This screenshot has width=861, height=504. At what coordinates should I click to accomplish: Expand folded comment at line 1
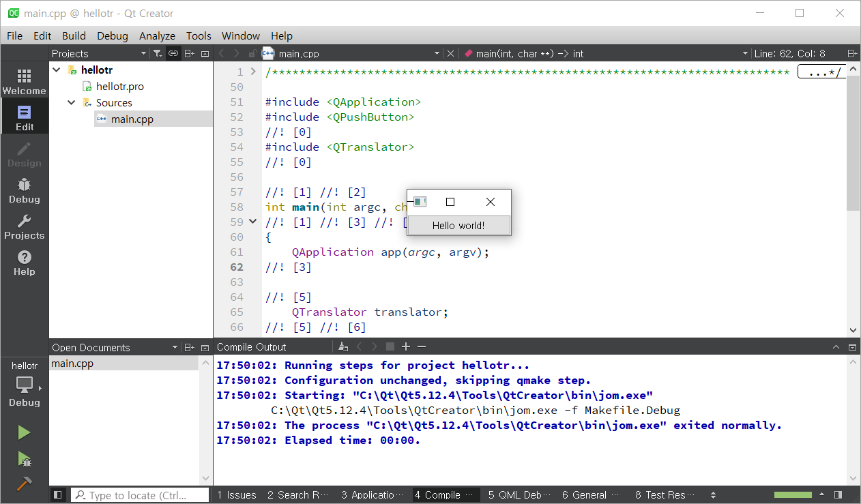[x=253, y=72]
